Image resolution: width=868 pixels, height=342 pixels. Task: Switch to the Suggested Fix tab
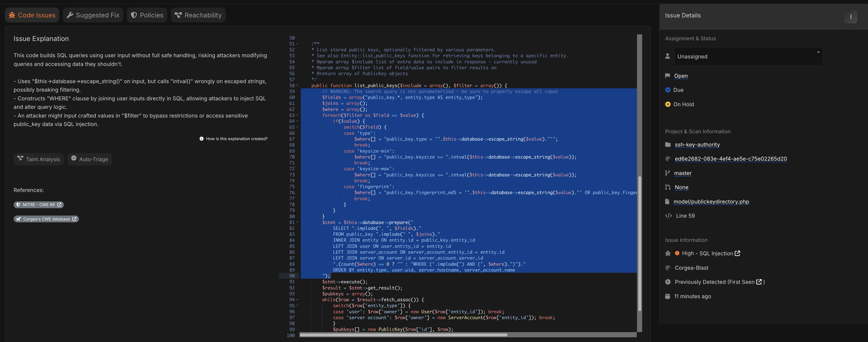93,15
